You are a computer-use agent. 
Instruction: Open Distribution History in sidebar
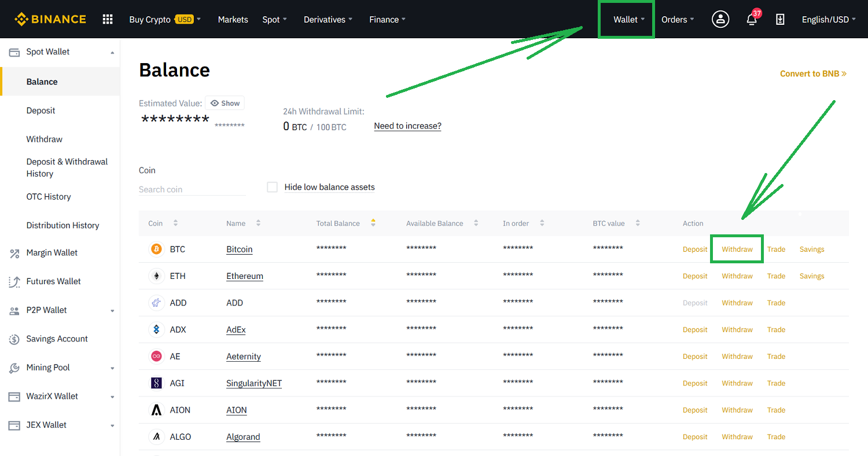tap(62, 225)
